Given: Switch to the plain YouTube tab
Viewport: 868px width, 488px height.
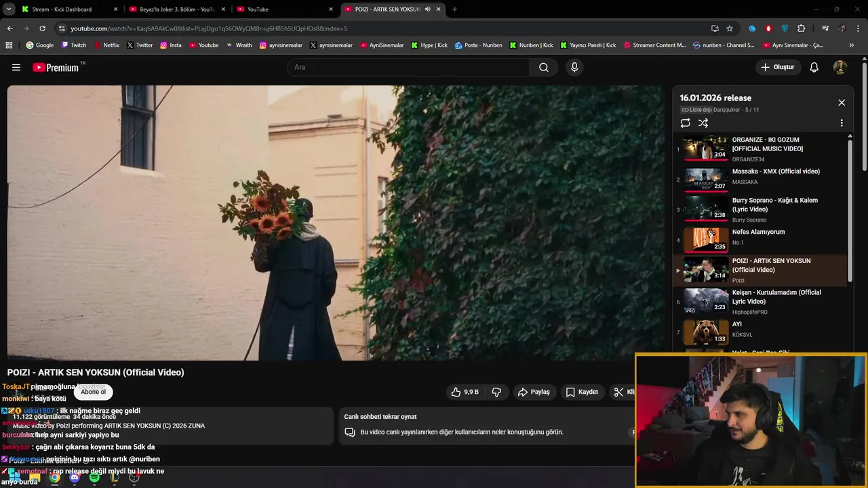Looking at the screenshot, I should [284, 9].
